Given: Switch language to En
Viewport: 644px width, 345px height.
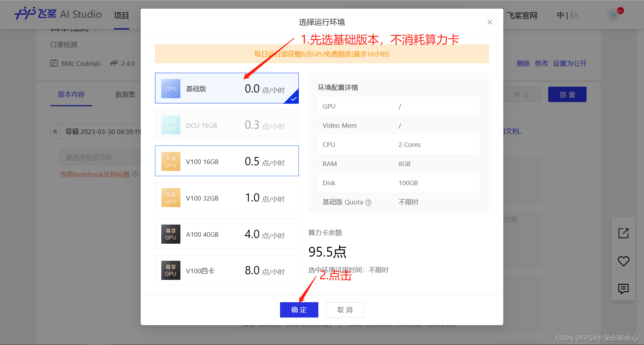Looking at the screenshot, I should tap(574, 15).
